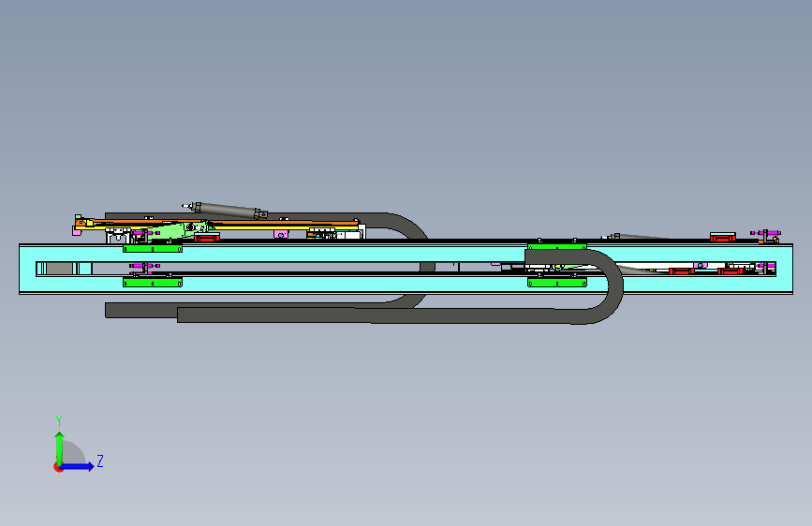Select the gray cylinder above the yellow rail

(x=226, y=210)
